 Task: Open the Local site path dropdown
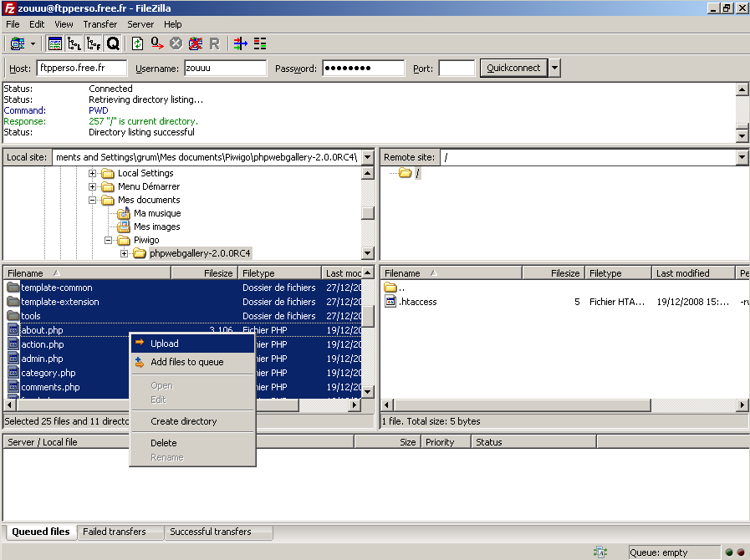[x=367, y=157]
